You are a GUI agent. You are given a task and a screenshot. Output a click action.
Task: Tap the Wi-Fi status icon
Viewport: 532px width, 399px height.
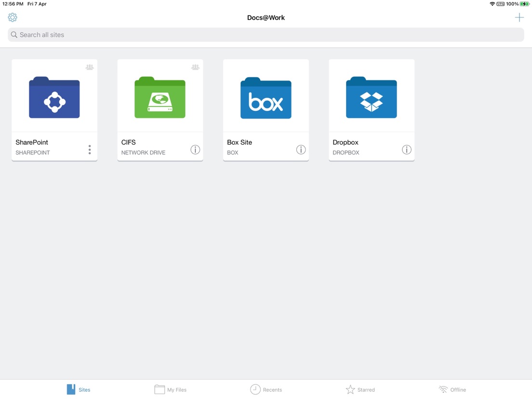(x=492, y=4)
